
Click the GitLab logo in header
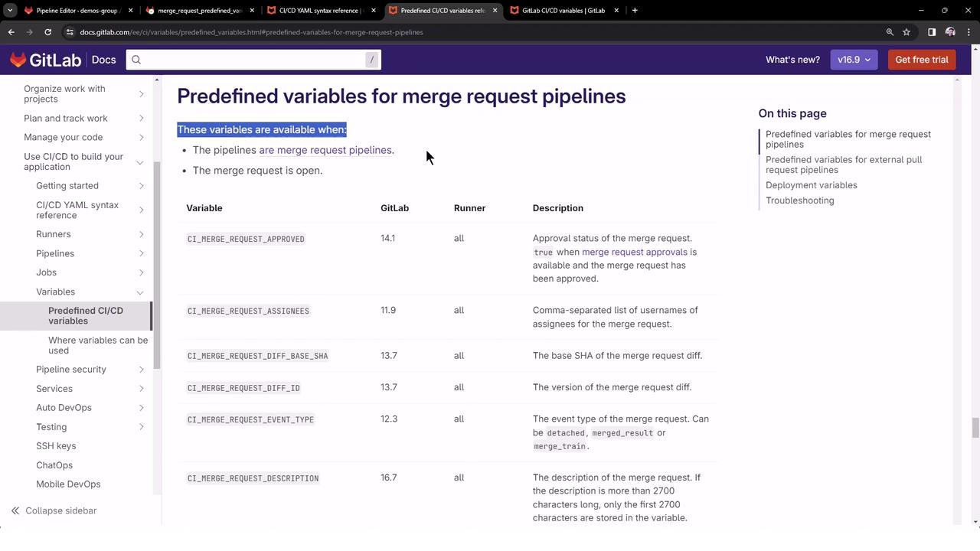pyautogui.click(x=45, y=60)
